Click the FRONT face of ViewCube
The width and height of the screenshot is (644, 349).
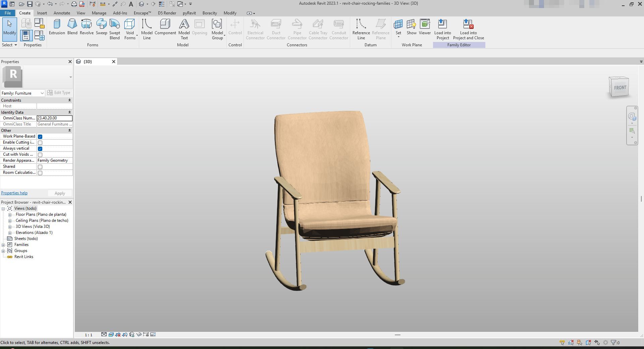(x=620, y=88)
